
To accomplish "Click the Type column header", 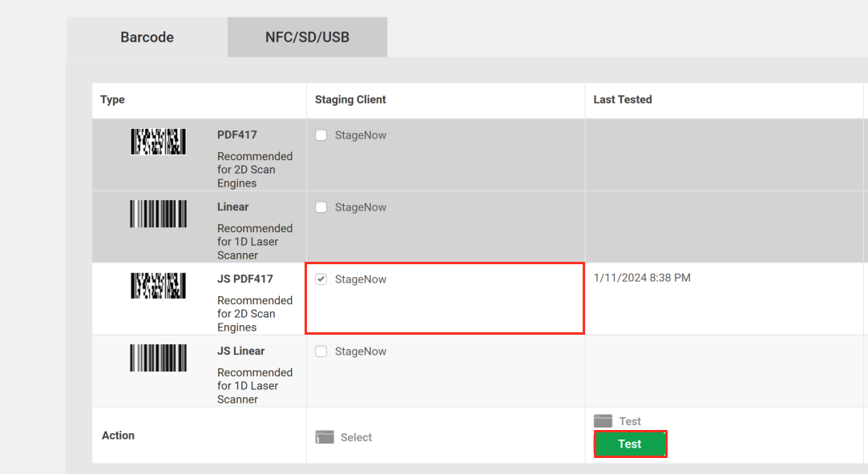I will point(111,99).
